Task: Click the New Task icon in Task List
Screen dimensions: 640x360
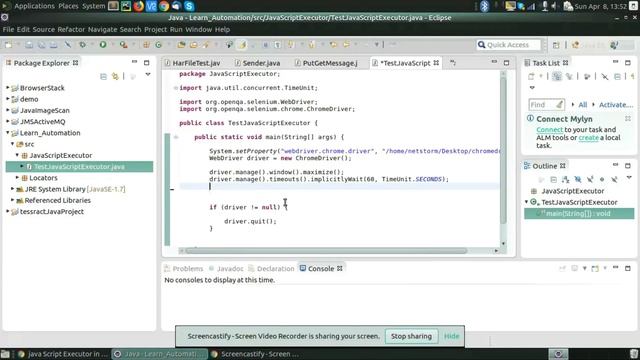Action: tap(531, 76)
